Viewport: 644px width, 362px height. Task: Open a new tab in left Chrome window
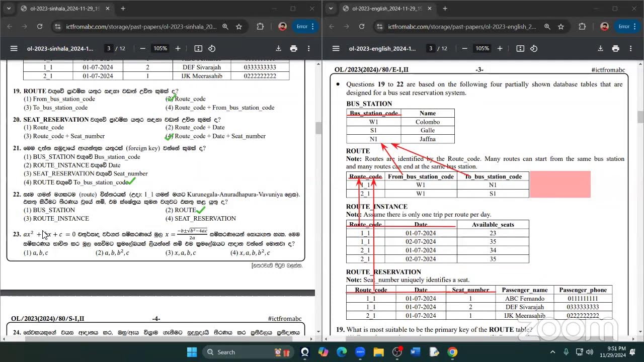point(123,9)
